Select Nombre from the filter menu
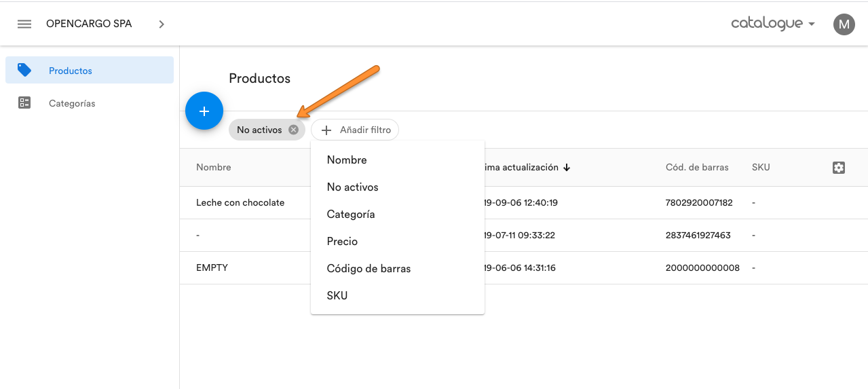This screenshot has height=389, width=868. 347,160
